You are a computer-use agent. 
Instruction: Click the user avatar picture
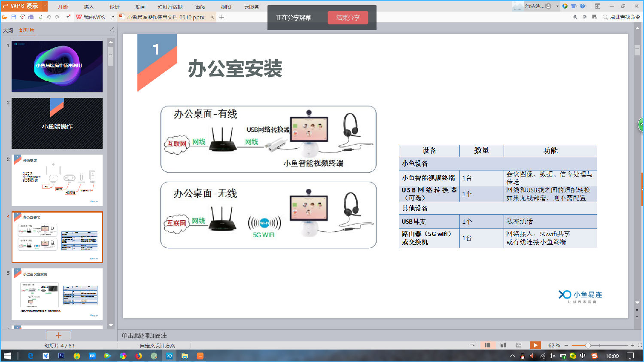click(x=517, y=6)
